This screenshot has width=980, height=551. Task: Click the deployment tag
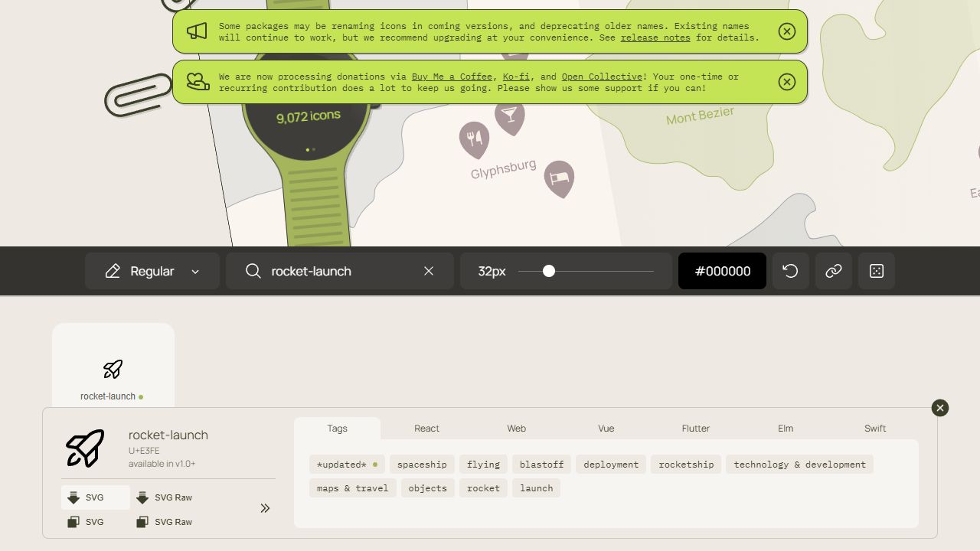(x=611, y=465)
